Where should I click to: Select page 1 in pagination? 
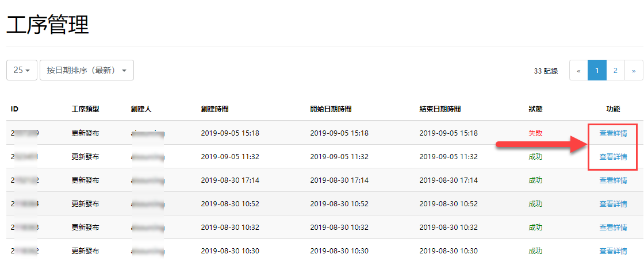(597, 70)
